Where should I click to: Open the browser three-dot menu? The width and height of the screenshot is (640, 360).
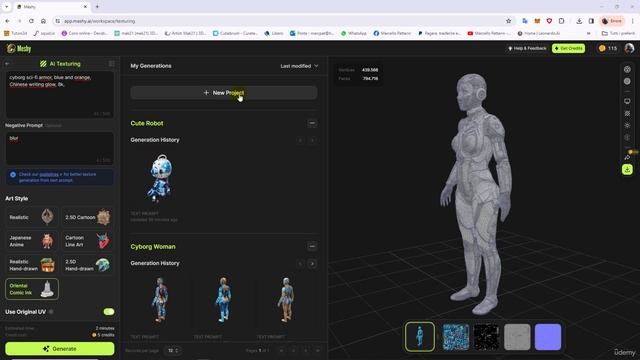pyautogui.click(x=633, y=21)
